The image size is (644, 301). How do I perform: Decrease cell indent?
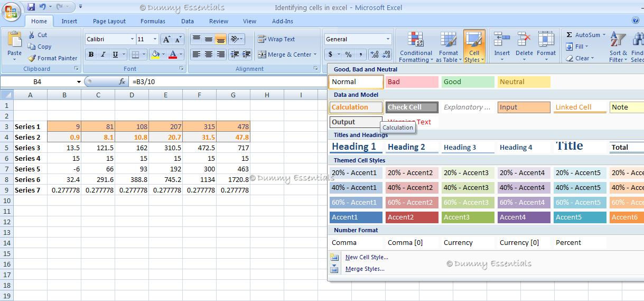235,54
